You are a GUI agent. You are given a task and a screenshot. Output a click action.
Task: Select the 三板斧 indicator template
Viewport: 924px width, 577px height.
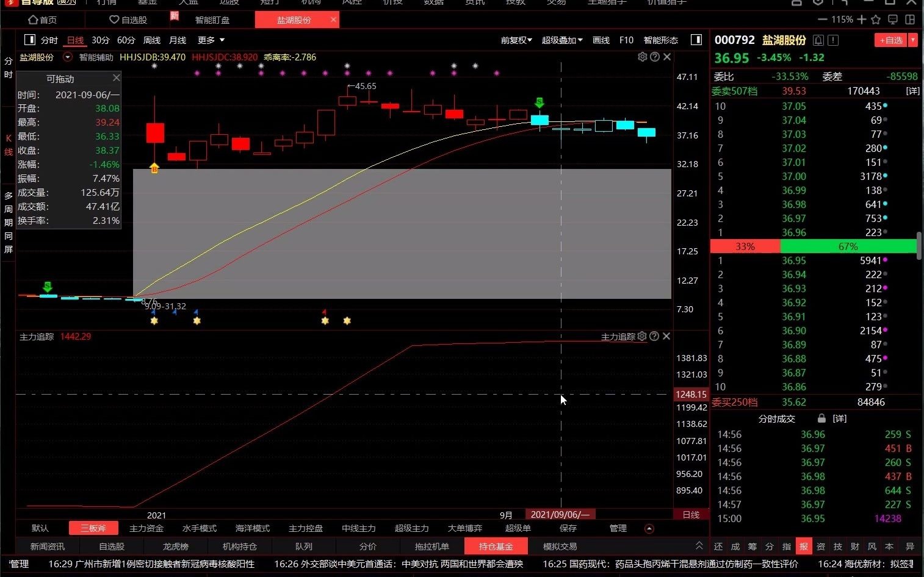(x=93, y=528)
